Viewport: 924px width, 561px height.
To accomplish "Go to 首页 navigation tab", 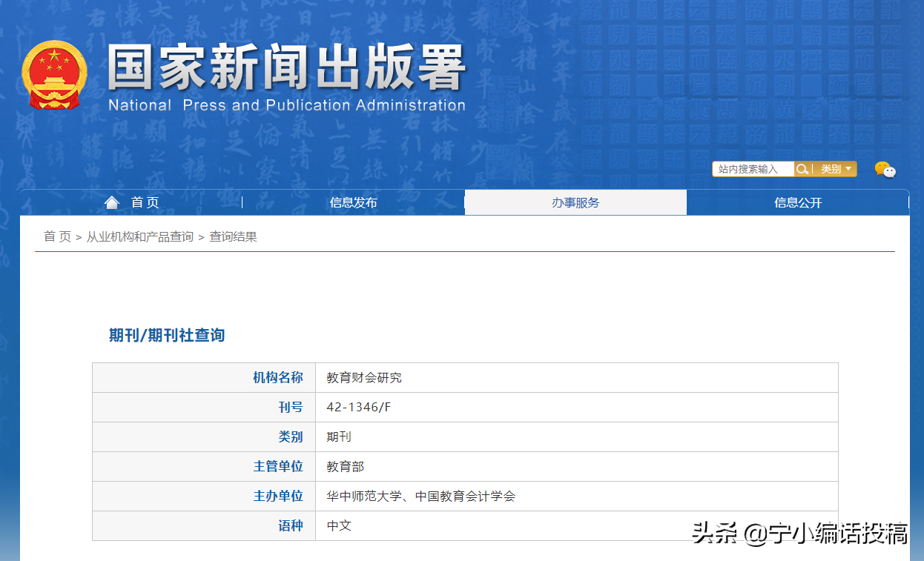I will click(131, 202).
